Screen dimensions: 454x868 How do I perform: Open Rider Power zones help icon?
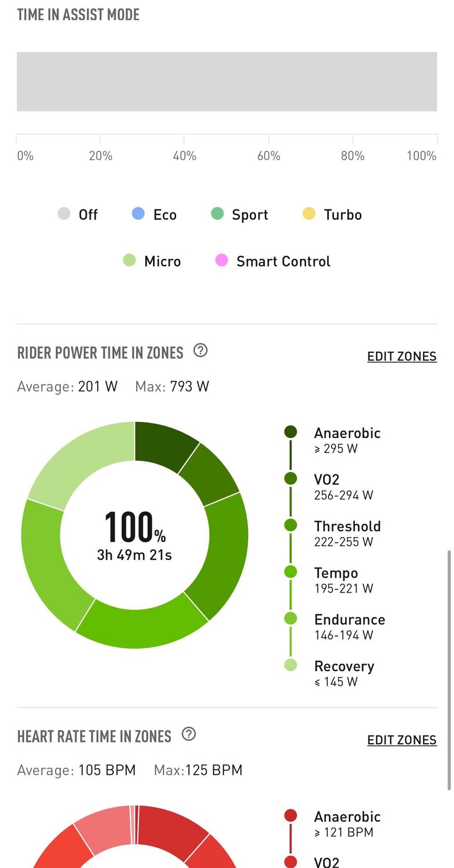point(200,351)
